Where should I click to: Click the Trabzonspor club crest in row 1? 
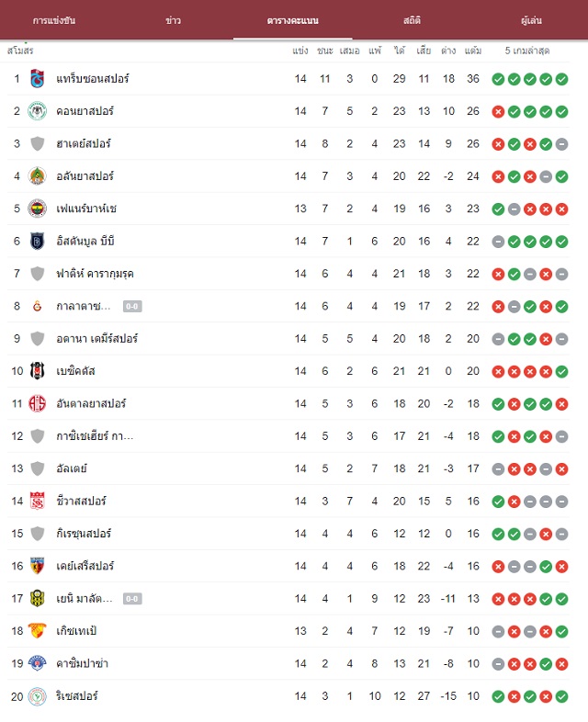point(38,79)
